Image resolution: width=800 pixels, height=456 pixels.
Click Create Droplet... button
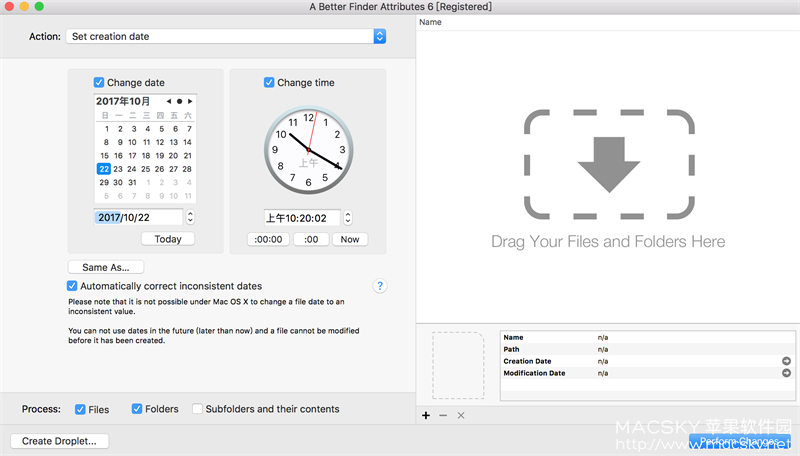tap(59, 441)
